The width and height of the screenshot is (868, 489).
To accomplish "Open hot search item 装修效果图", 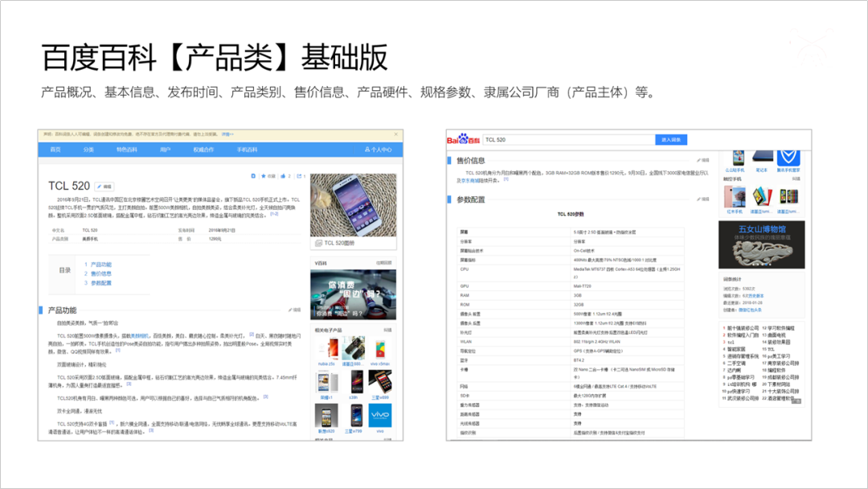I will 779,343.
